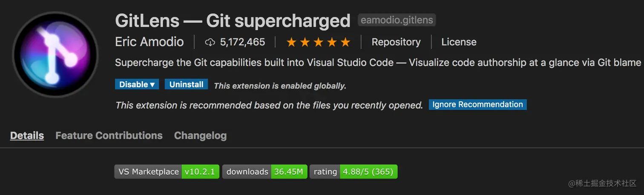Click the publisher name Eric Amodio
Image resolution: width=644 pixels, height=195 pixels.
click(149, 42)
